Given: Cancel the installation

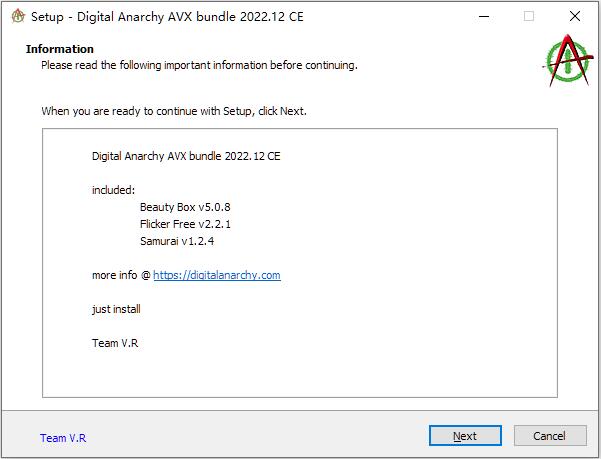Looking at the screenshot, I should [550, 436].
